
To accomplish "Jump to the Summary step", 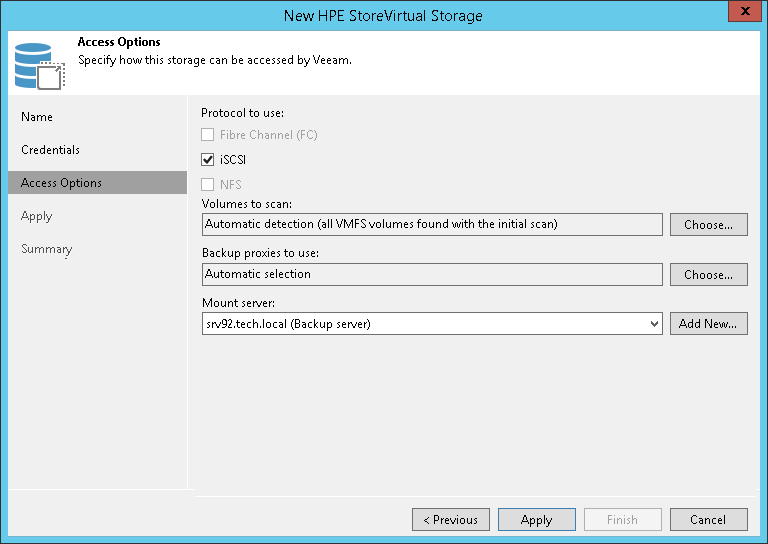I will click(x=46, y=249).
